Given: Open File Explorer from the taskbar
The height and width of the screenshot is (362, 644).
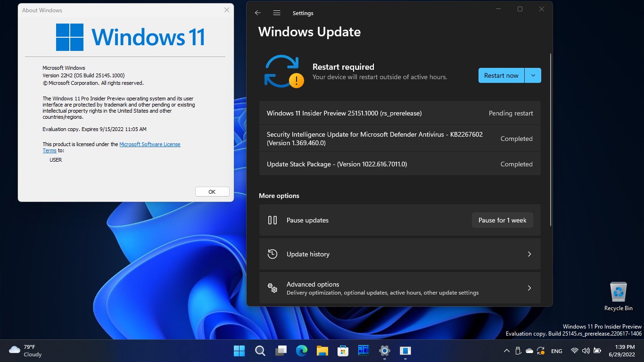Looking at the screenshot, I should pyautogui.click(x=322, y=351).
